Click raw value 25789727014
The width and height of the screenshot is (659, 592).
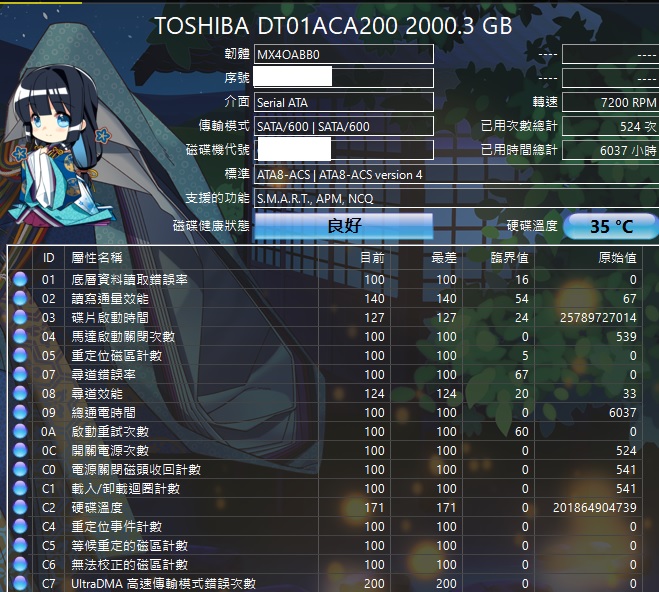pyautogui.click(x=598, y=317)
